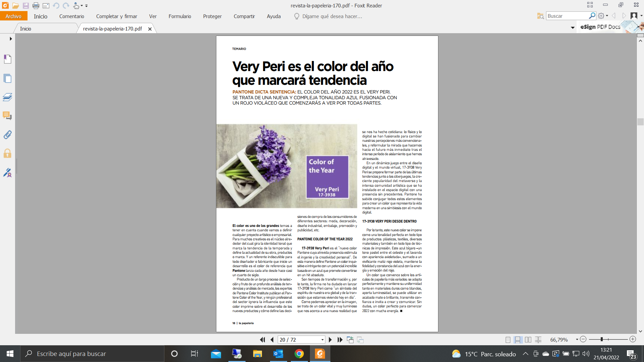
Task: Open the Completar y firmar tab
Action: coord(116,16)
